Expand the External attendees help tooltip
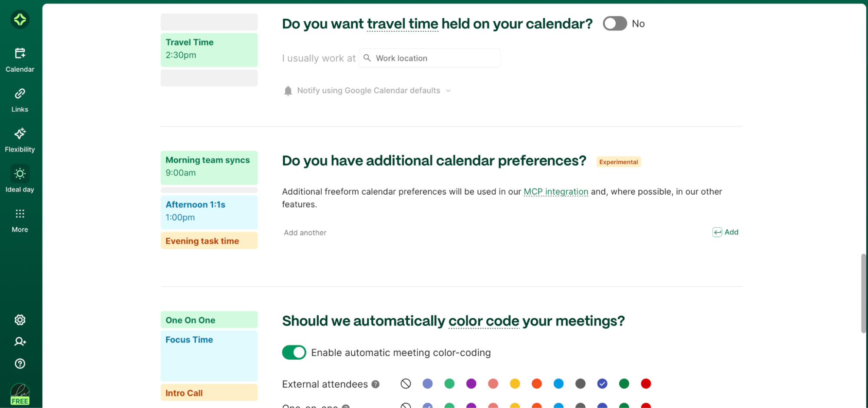The width and height of the screenshot is (868, 408). (375, 384)
